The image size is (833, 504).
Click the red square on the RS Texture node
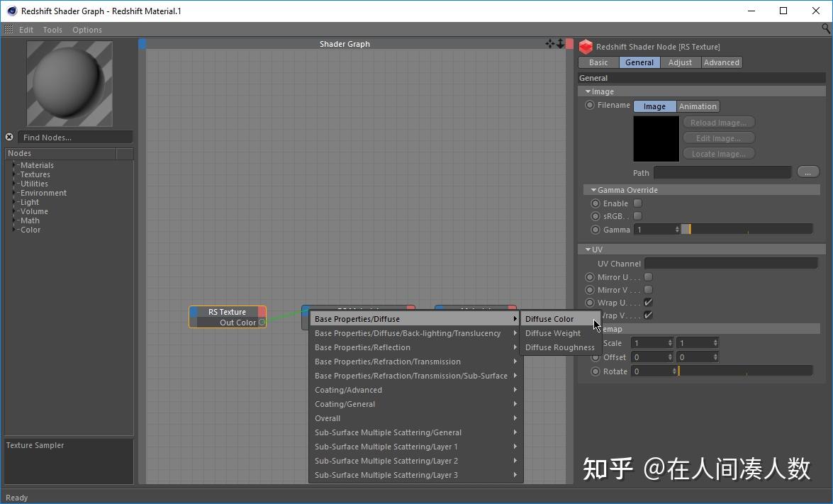pyautogui.click(x=262, y=312)
